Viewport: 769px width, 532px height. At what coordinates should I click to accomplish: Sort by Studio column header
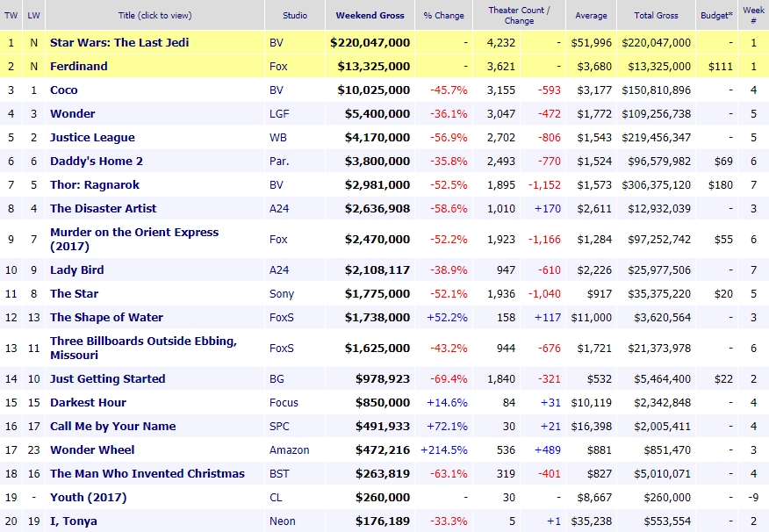click(x=295, y=15)
